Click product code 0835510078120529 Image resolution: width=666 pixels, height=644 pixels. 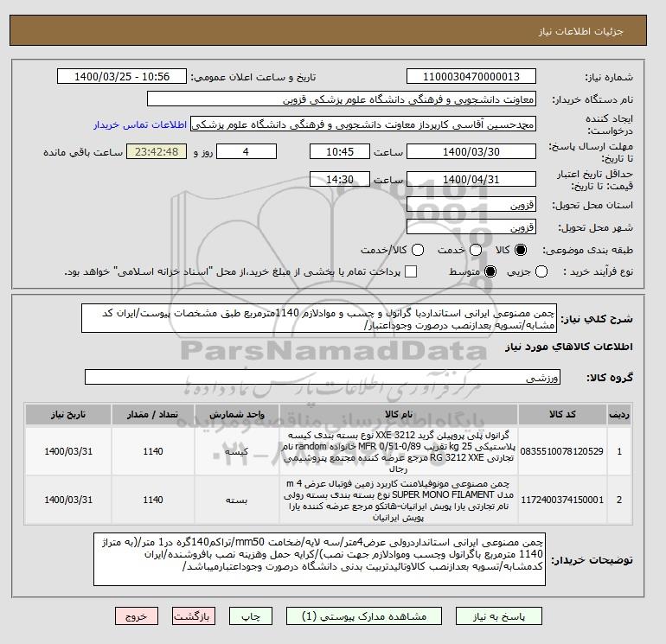coord(562,451)
